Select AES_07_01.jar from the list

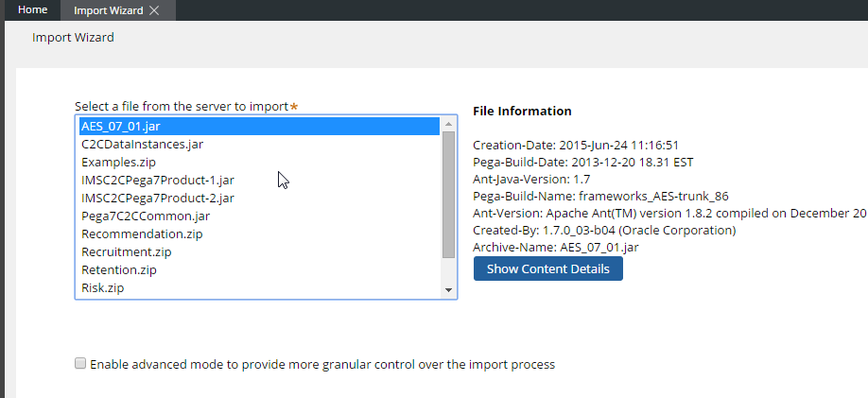tap(126, 127)
